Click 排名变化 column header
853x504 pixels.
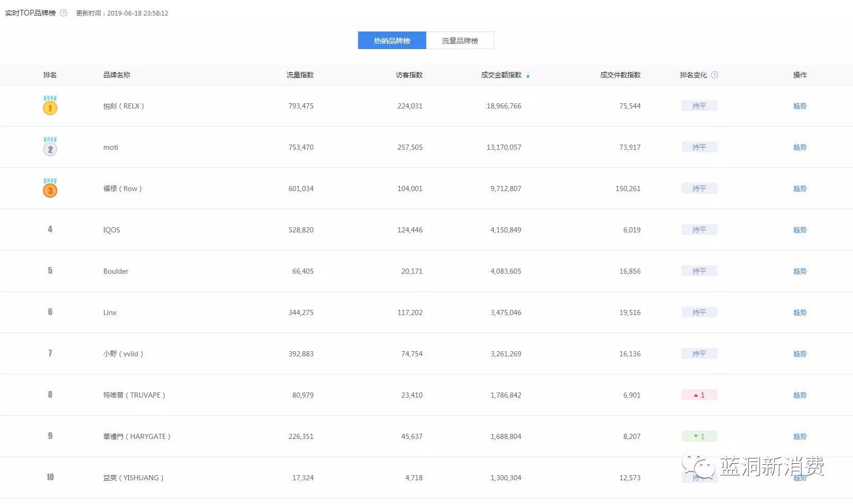(693, 75)
